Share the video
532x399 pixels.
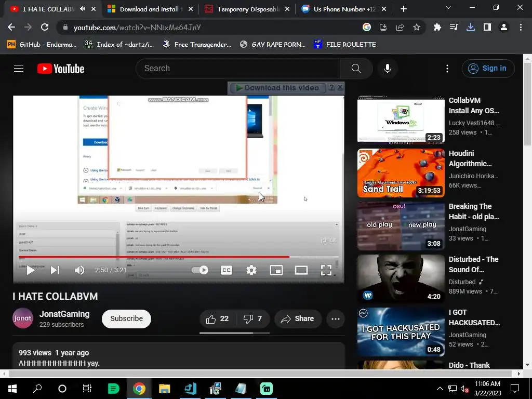tap(298, 318)
